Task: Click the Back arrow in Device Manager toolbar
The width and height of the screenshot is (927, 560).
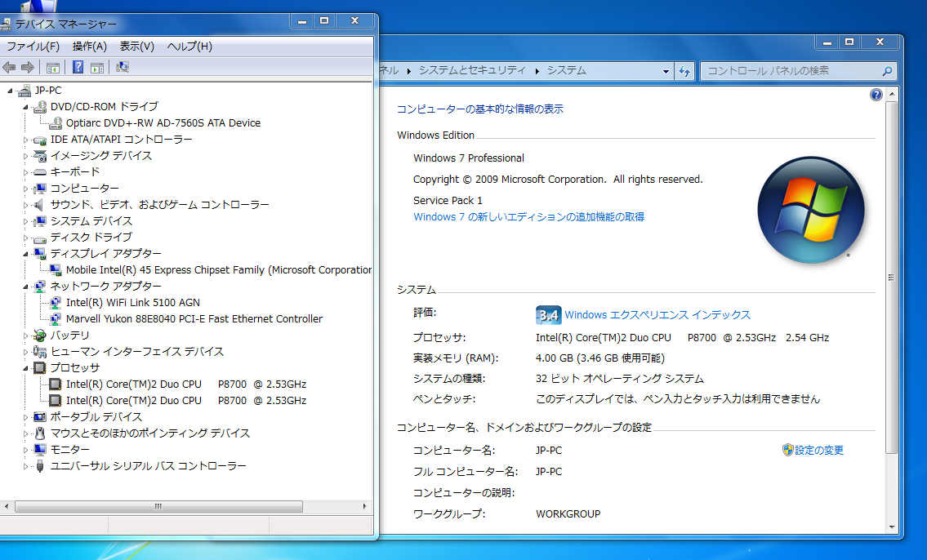Action: (x=9, y=67)
